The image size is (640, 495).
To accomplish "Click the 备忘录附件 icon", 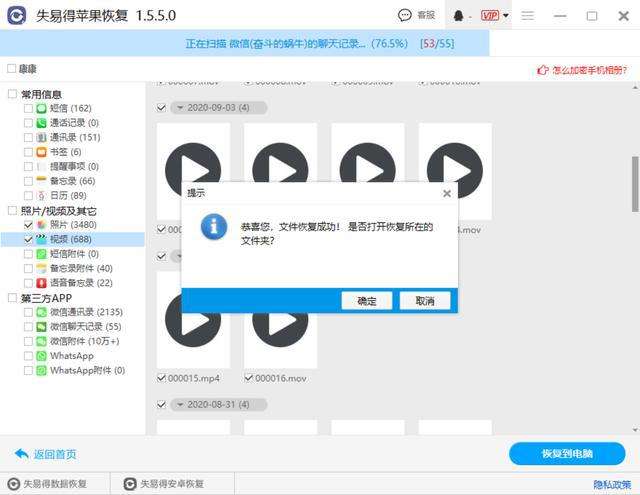I will click(x=41, y=268).
